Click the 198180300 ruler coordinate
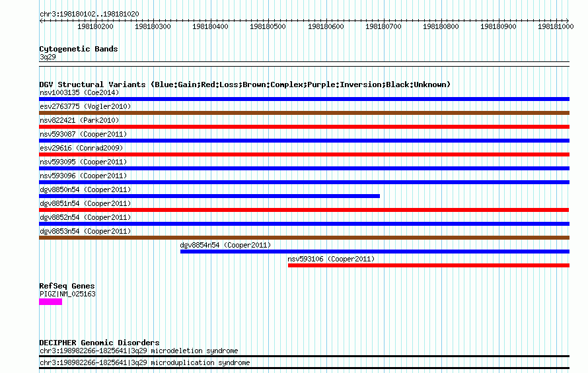The image size is (588, 373). [x=153, y=26]
